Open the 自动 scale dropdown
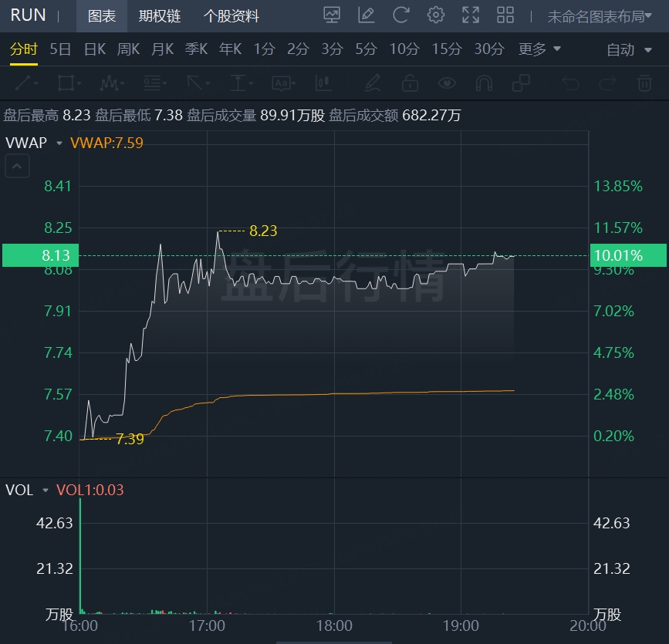This screenshot has width=669, height=644. (x=630, y=50)
